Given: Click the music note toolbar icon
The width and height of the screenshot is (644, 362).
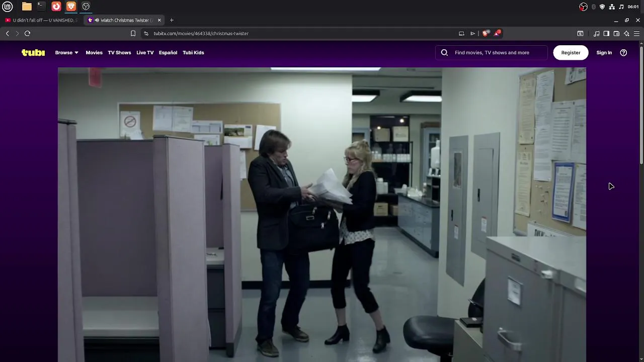Looking at the screenshot, I should point(596,33).
